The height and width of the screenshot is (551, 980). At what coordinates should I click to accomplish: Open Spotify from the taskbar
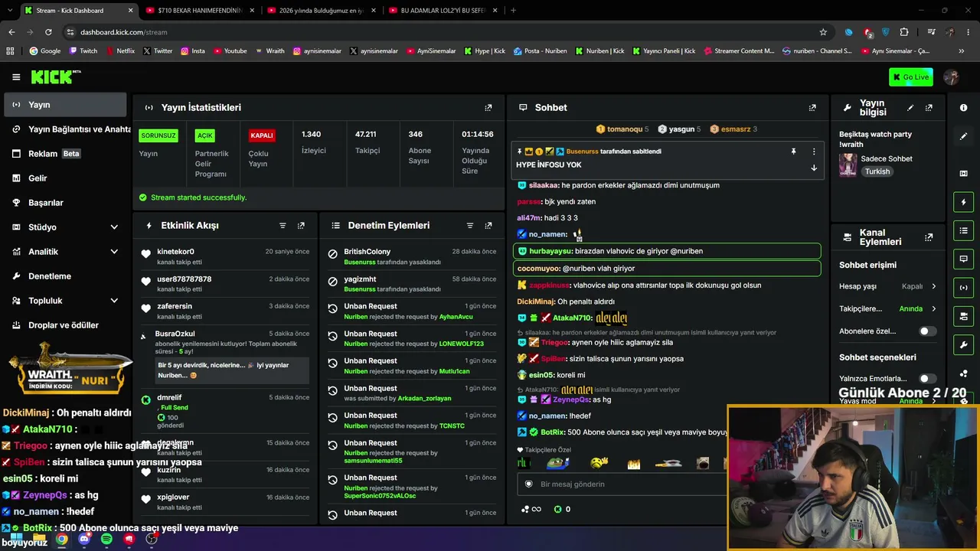106,540
